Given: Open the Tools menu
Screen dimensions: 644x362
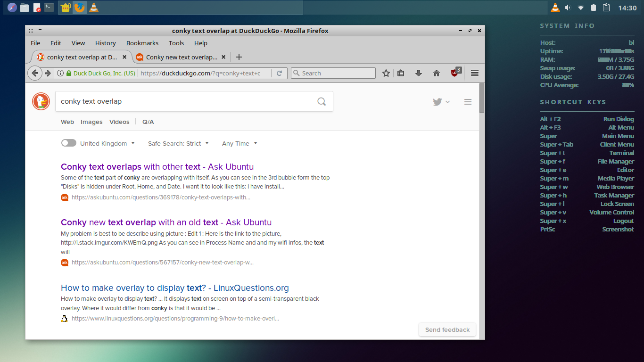Looking at the screenshot, I should pos(176,43).
